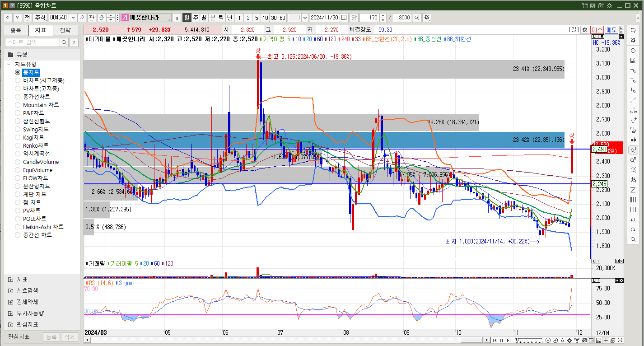Increment the 170 bar count stepper
The width and height of the screenshot is (644, 346).
pyautogui.click(x=383, y=16)
